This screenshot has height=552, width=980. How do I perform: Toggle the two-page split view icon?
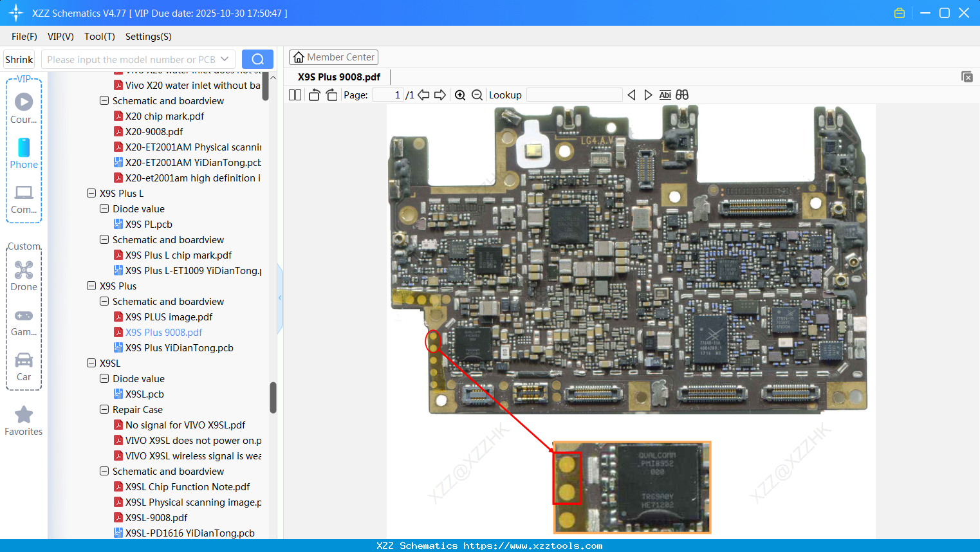(295, 95)
